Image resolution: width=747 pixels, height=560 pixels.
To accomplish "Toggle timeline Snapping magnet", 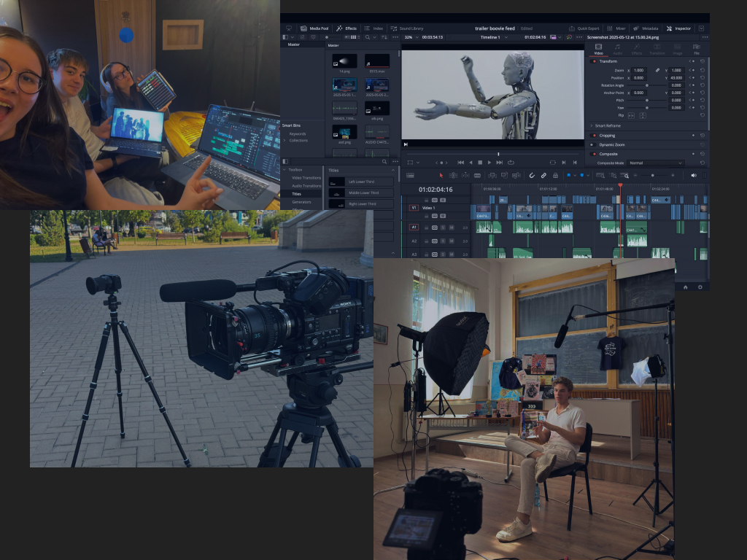I will (x=532, y=176).
